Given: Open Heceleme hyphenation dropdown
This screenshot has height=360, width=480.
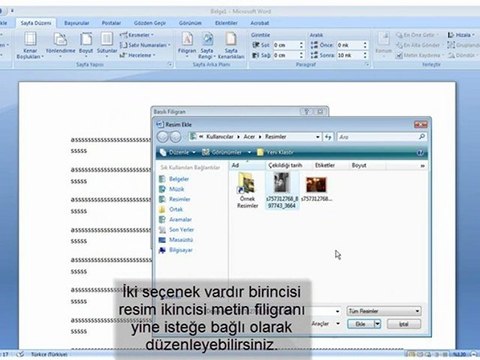Looking at the screenshot, I should (x=138, y=55).
